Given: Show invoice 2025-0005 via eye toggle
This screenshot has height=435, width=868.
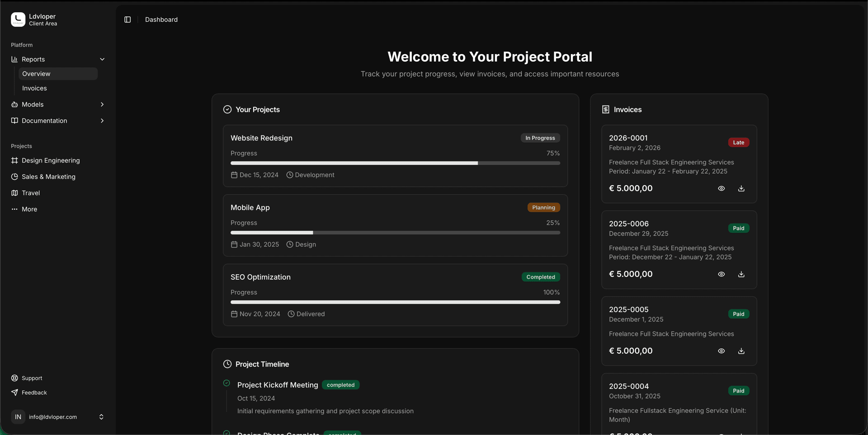Looking at the screenshot, I should [721, 351].
